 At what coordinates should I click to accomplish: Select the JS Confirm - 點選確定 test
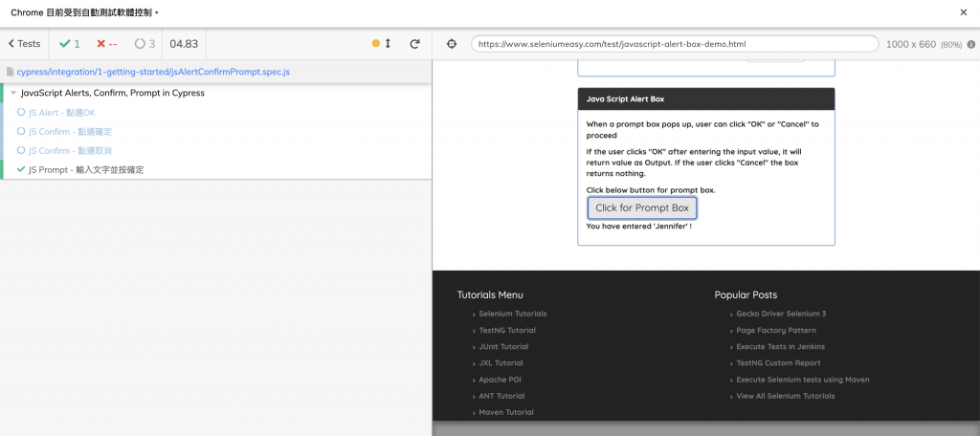coord(70,131)
